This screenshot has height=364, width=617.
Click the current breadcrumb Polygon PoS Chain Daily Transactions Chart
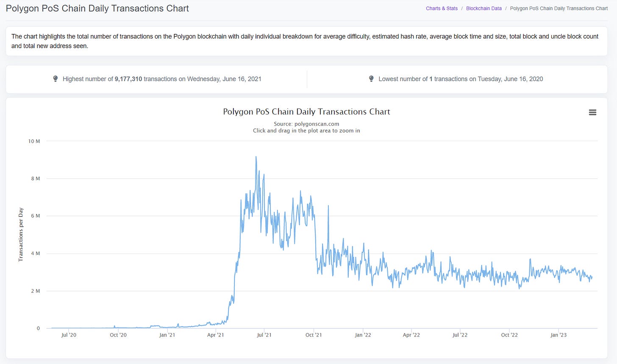tap(559, 8)
